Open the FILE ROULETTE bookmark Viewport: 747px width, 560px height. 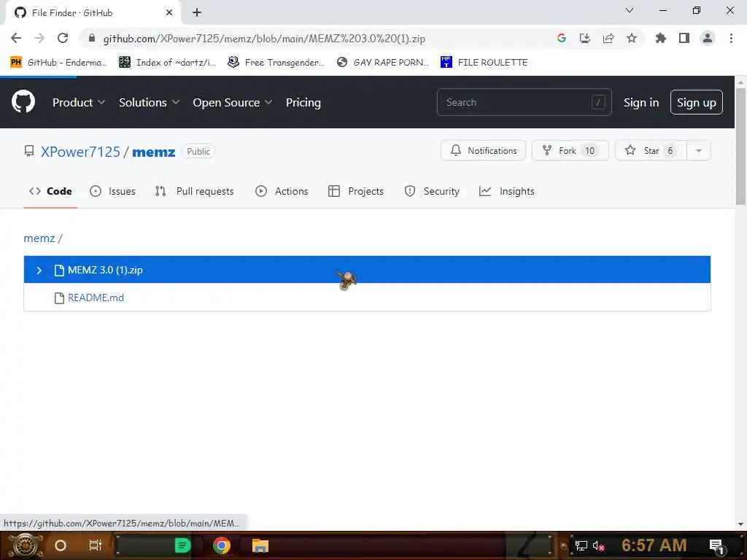(x=484, y=63)
